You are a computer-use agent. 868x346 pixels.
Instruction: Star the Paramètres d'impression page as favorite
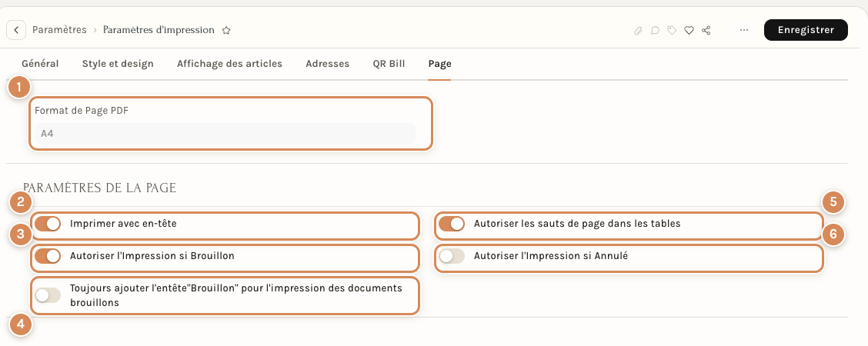(226, 31)
